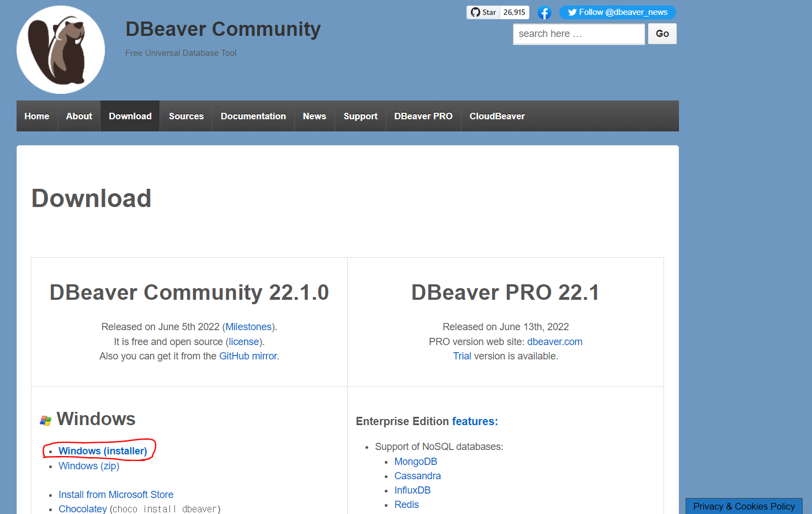
Task: Open the About menu item
Action: tap(79, 116)
